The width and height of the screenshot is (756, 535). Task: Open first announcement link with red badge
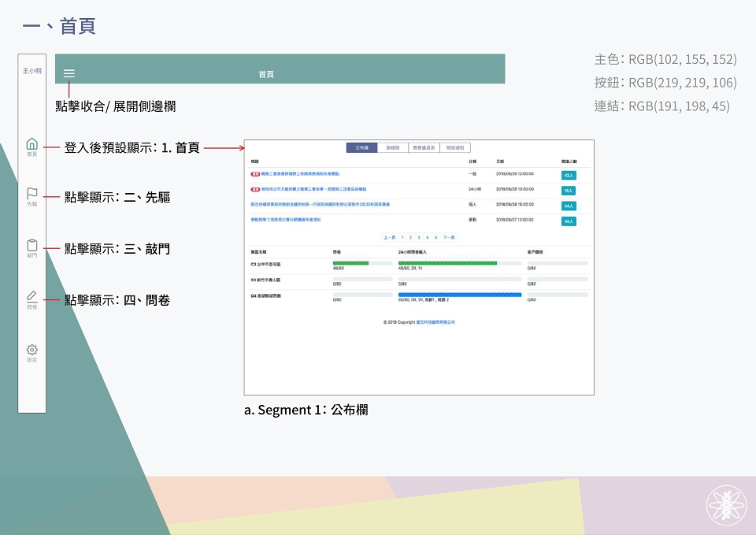tap(300, 173)
